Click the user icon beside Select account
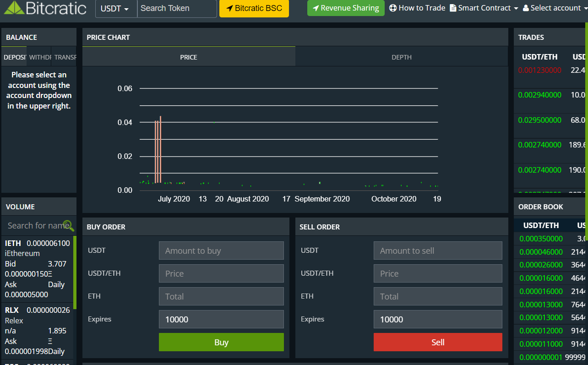Screen dimensions: 588x365 [x=526, y=8]
